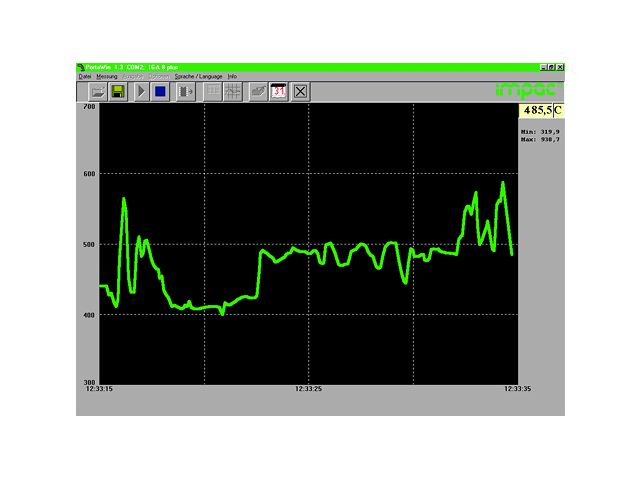Start measurement with the play arrow button

(x=141, y=91)
